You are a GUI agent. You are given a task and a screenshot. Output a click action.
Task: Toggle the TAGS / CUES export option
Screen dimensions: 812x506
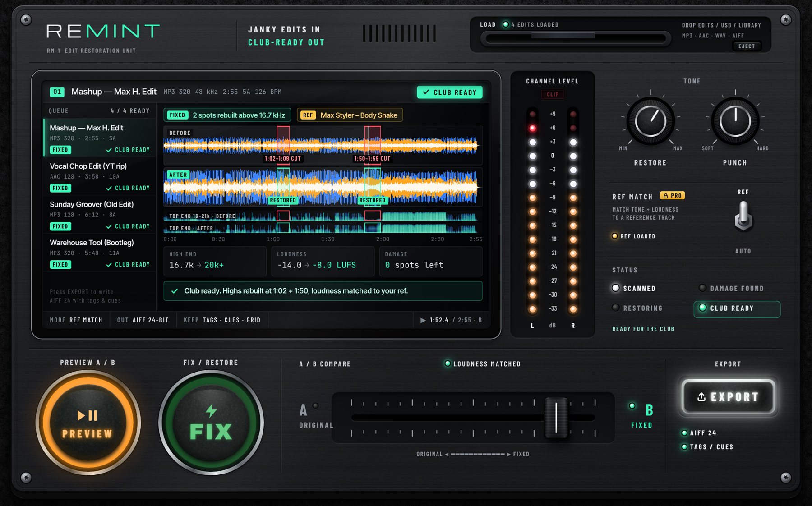[x=707, y=447]
